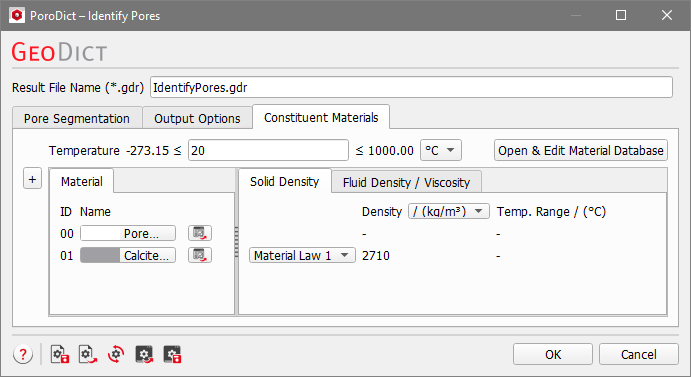
Task: Click the lower limit text -273.15
Action: 147,151
